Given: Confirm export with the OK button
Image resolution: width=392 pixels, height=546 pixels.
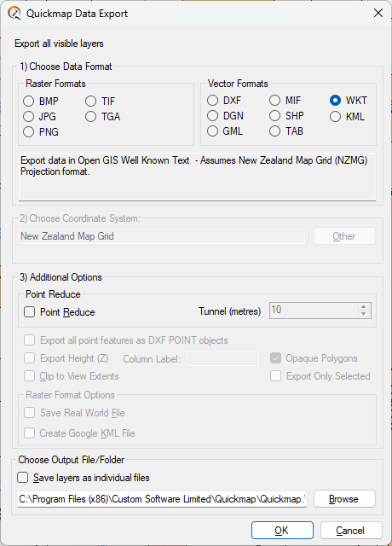Looking at the screenshot, I should pyautogui.click(x=282, y=531).
